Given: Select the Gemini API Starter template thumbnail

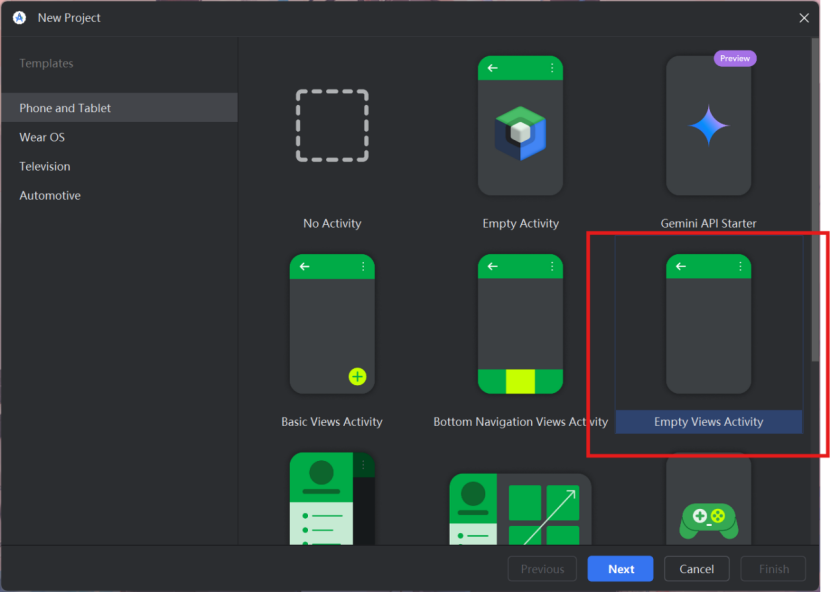Looking at the screenshot, I should (708, 125).
